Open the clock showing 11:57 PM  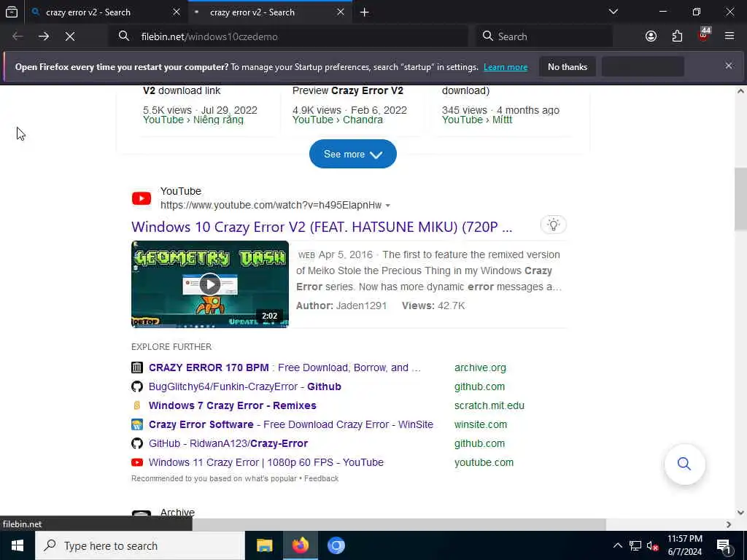click(x=684, y=545)
